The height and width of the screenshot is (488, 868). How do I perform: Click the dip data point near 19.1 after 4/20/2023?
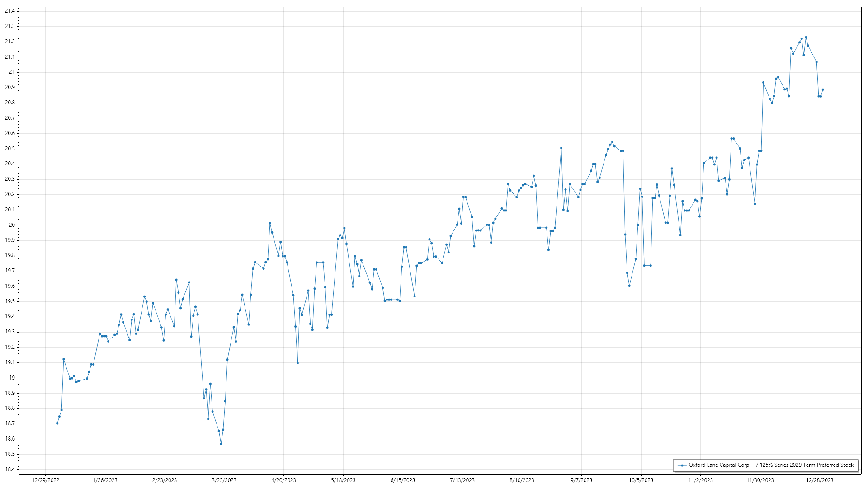(297, 363)
